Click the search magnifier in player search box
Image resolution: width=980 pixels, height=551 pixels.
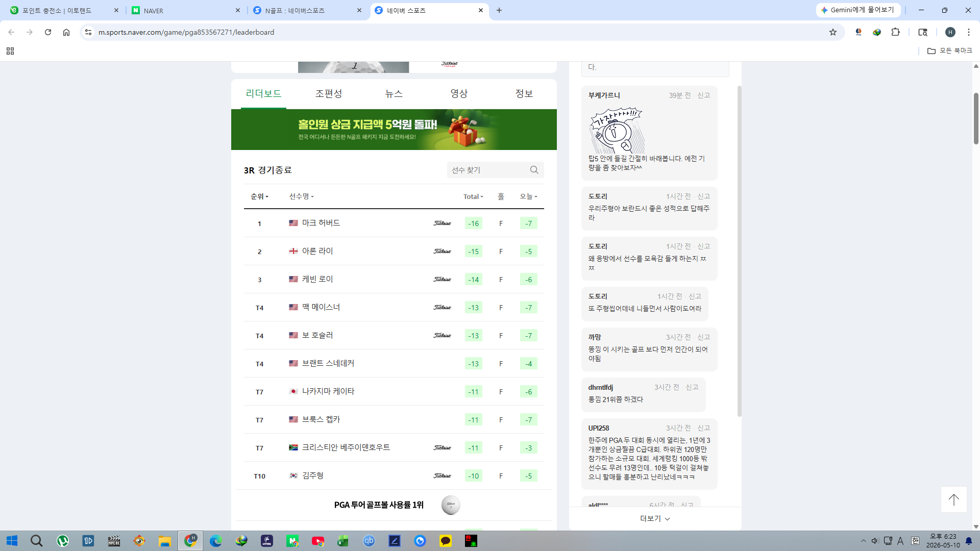534,170
